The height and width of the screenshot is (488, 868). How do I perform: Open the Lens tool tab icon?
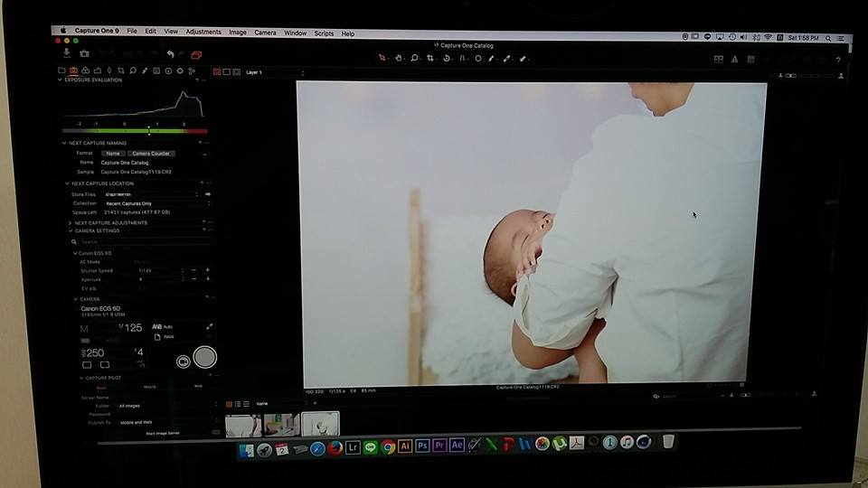(109, 70)
